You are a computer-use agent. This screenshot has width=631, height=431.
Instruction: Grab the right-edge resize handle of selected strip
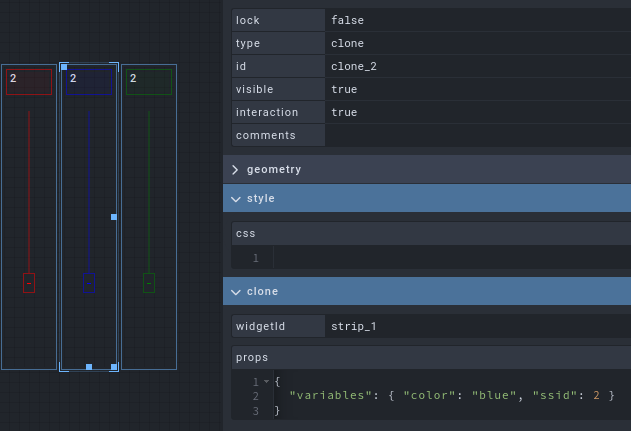tap(114, 217)
